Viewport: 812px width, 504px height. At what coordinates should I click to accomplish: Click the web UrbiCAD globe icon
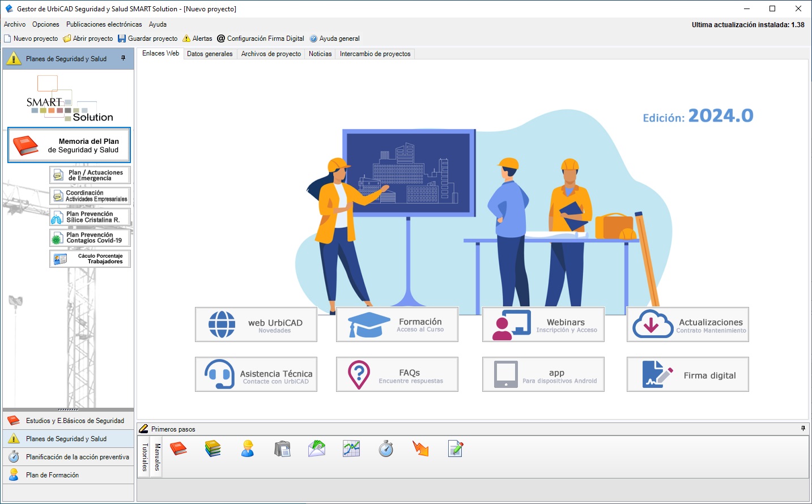point(222,324)
